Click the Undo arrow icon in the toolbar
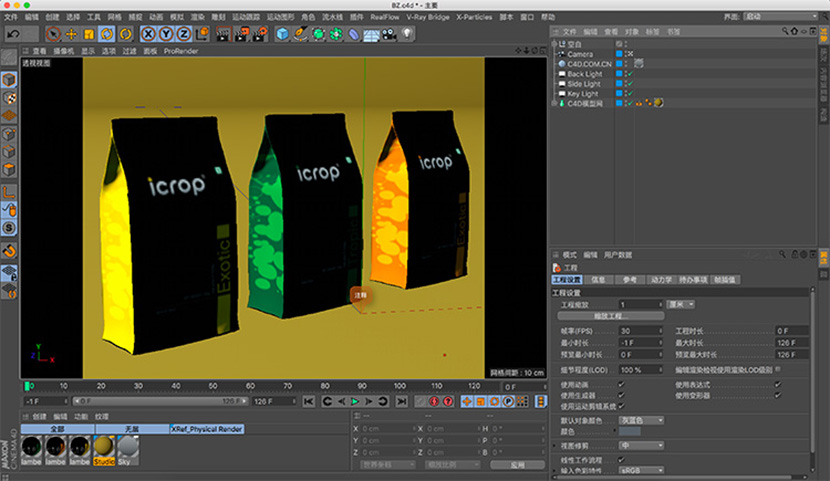Screen dimensions: 830x481 [14, 34]
